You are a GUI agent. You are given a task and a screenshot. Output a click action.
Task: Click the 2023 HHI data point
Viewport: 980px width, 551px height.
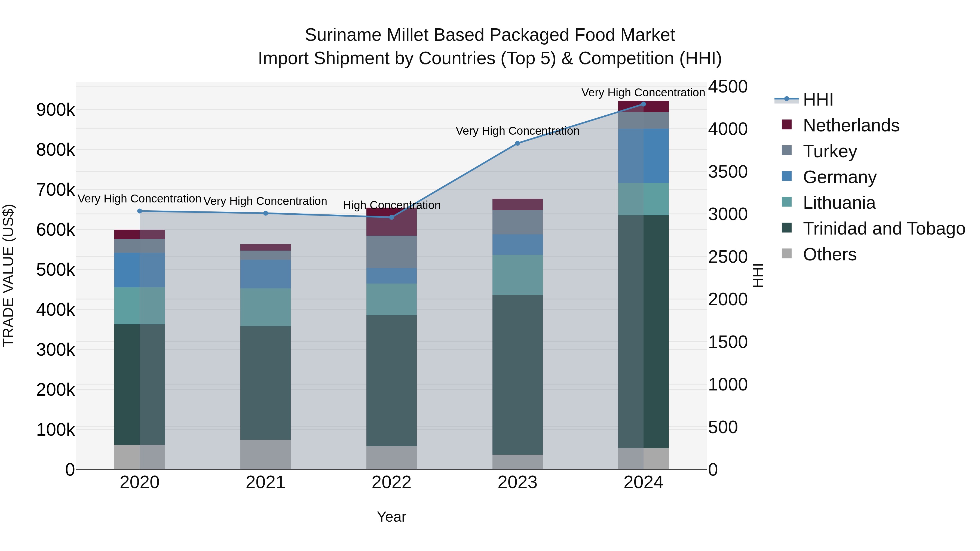(517, 143)
